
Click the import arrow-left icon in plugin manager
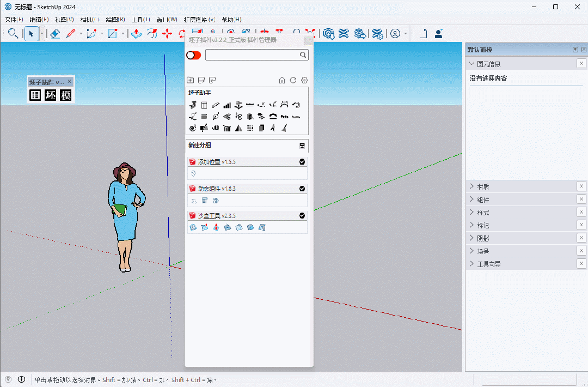click(212, 80)
